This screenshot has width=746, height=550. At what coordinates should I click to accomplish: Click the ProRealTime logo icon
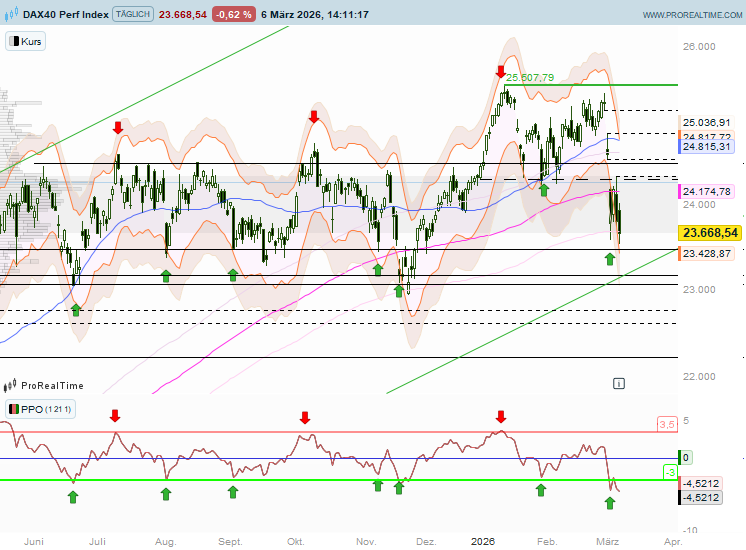pyautogui.click(x=11, y=385)
